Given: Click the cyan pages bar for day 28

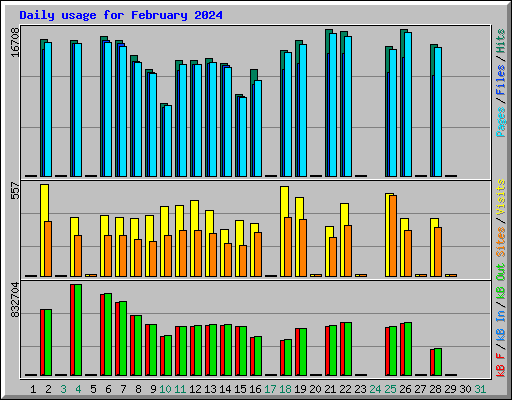Looking at the screenshot, I should (438, 112).
